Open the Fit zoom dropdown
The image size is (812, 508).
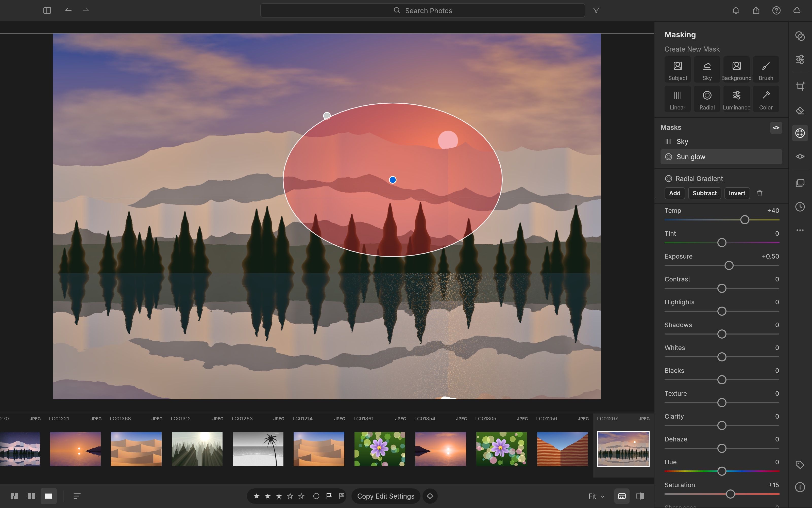tap(596, 496)
